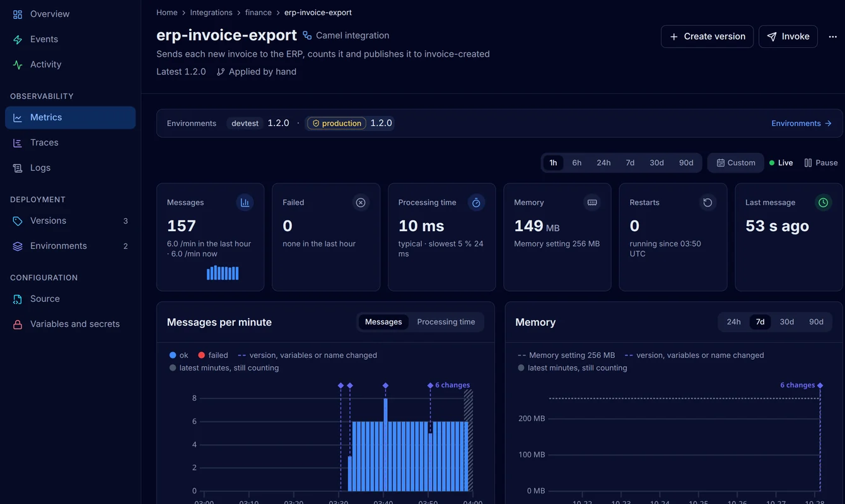This screenshot has height=504, width=845.
Task: Click the Overview grid icon
Action: point(18,14)
